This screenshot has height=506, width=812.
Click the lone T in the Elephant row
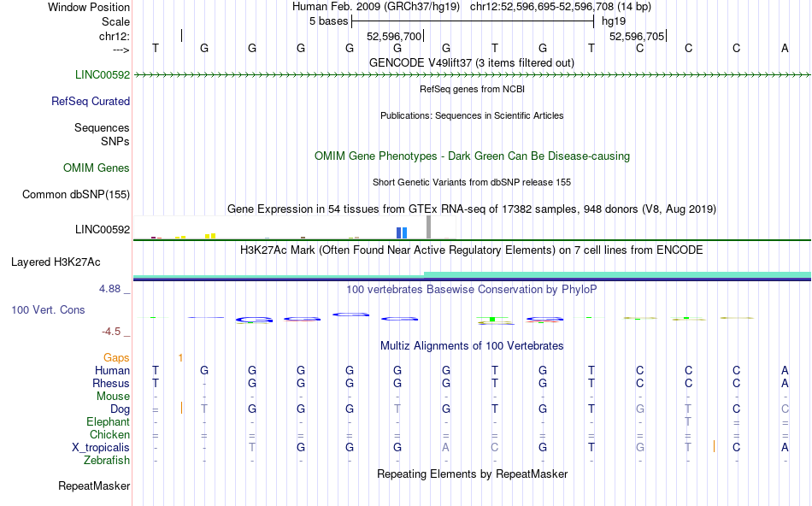click(688, 421)
